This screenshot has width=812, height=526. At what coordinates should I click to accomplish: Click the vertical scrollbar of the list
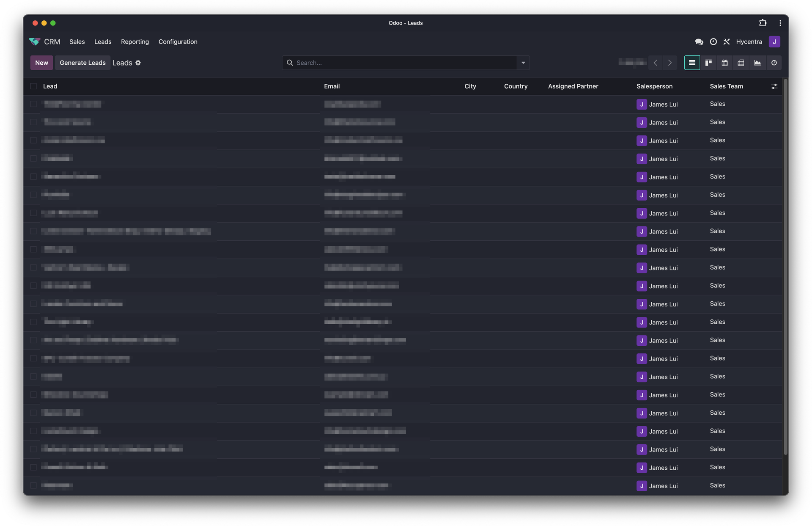[x=785, y=267]
